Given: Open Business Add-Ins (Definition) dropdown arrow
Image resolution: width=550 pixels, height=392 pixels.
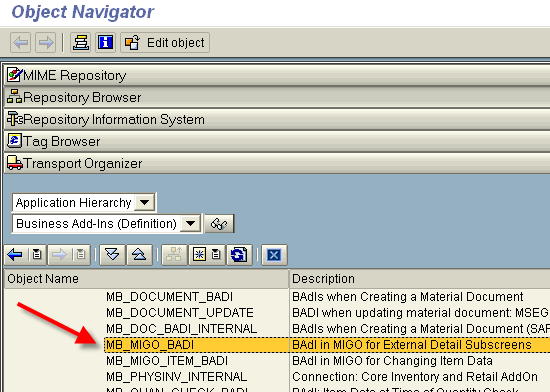Looking at the screenshot, I should click(x=190, y=223).
